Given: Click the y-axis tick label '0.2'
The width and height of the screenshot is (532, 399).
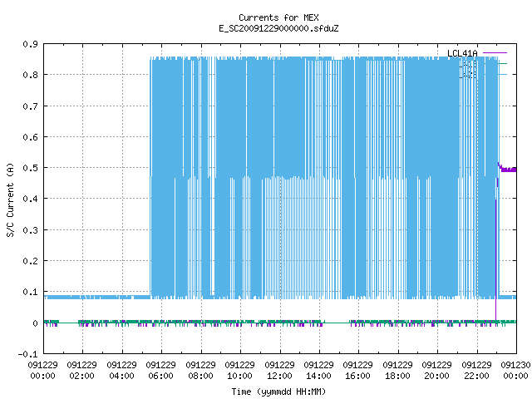Looking at the screenshot, I should [x=30, y=261].
